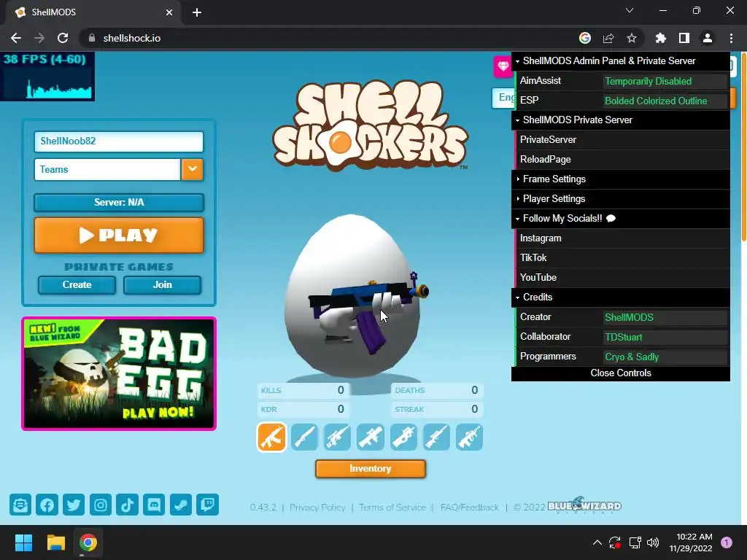Viewport: 747px width, 560px height.
Task: Expand the Player Settings section
Action: (621, 198)
